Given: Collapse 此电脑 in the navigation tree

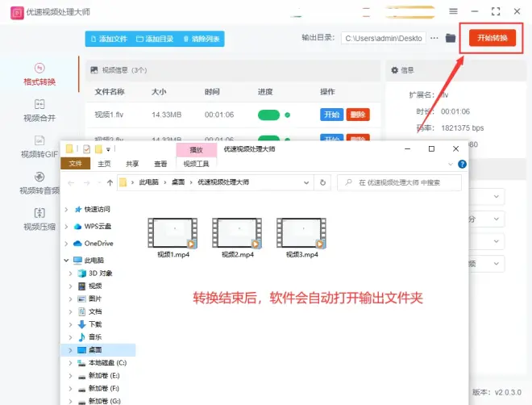Looking at the screenshot, I should click(66, 261).
